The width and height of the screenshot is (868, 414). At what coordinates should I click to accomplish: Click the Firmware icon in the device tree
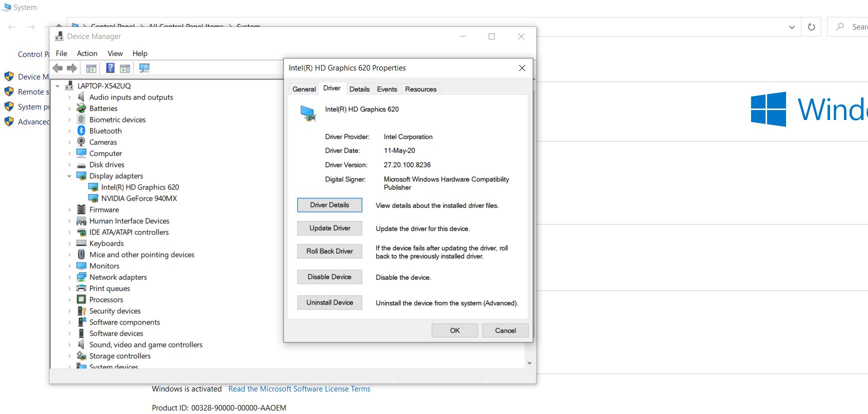pyautogui.click(x=81, y=209)
